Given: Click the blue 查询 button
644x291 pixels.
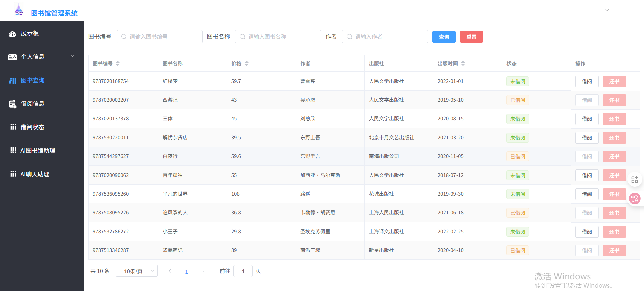Looking at the screenshot, I should pyautogui.click(x=444, y=37).
